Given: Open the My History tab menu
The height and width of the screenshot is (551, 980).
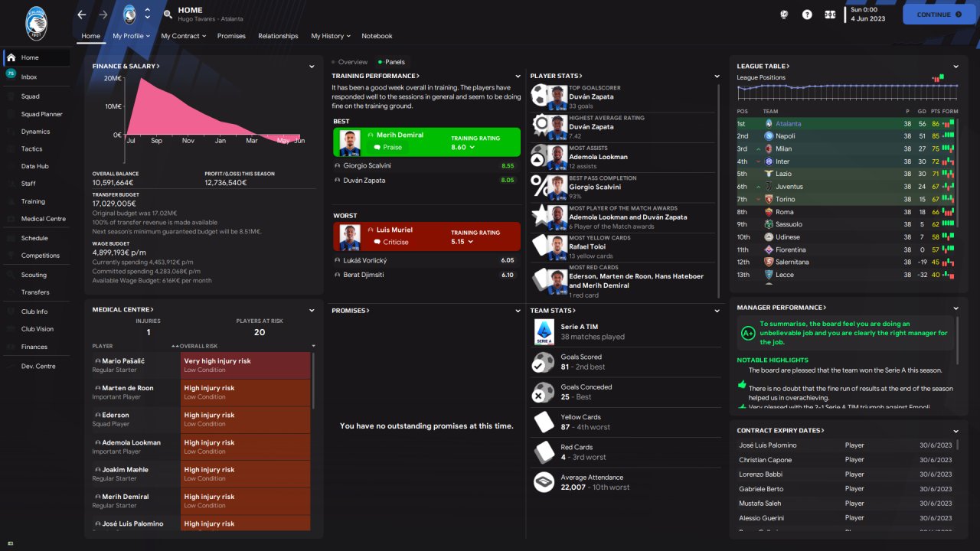Looking at the screenshot, I should tap(331, 36).
